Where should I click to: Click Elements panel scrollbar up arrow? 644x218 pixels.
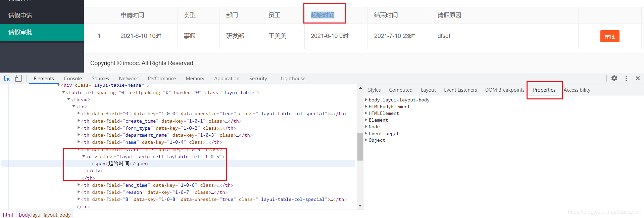tap(360, 88)
